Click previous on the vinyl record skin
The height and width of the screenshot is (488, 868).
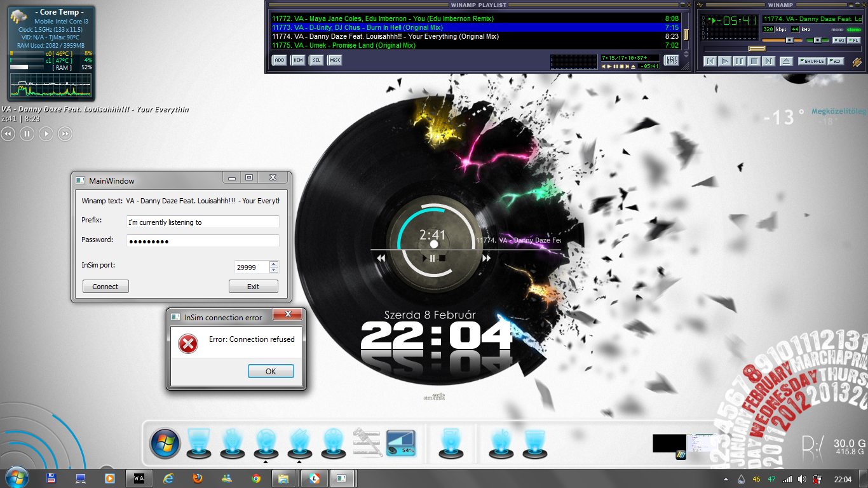pyautogui.click(x=381, y=258)
